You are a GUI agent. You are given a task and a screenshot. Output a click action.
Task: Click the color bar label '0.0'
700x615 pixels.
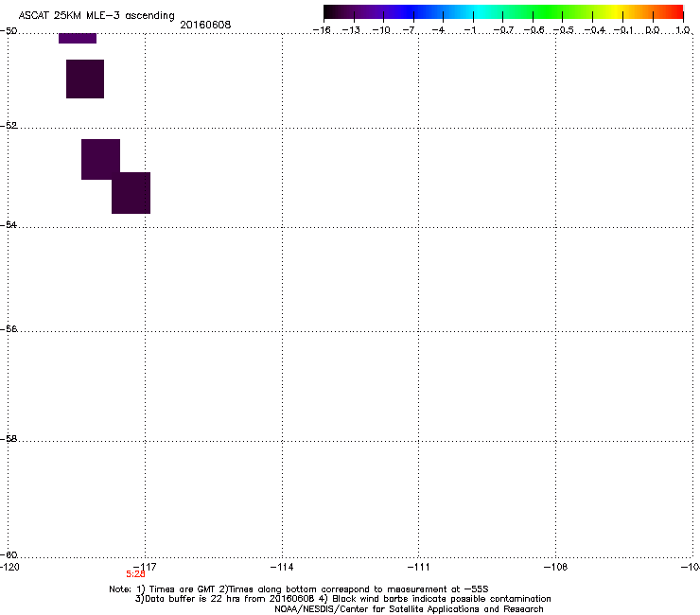click(x=653, y=30)
